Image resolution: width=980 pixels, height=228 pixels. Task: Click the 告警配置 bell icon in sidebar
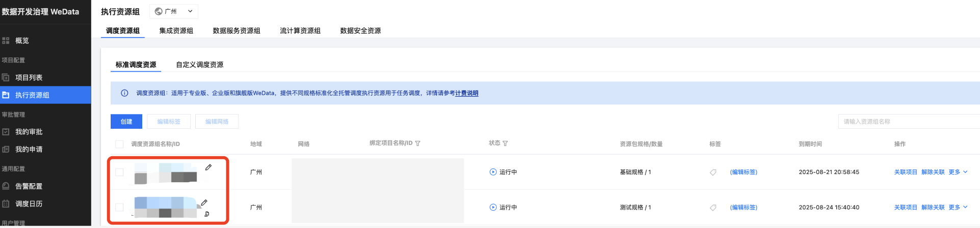tap(6, 186)
